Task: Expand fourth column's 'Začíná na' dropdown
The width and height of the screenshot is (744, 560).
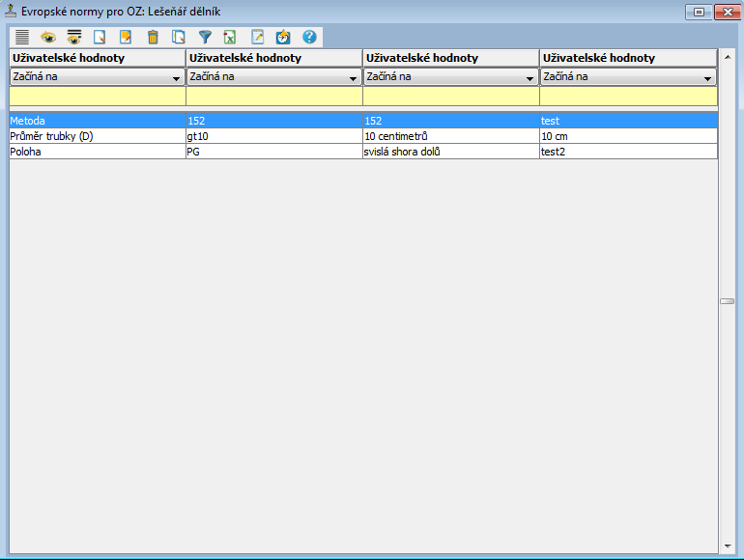Action: point(707,77)
